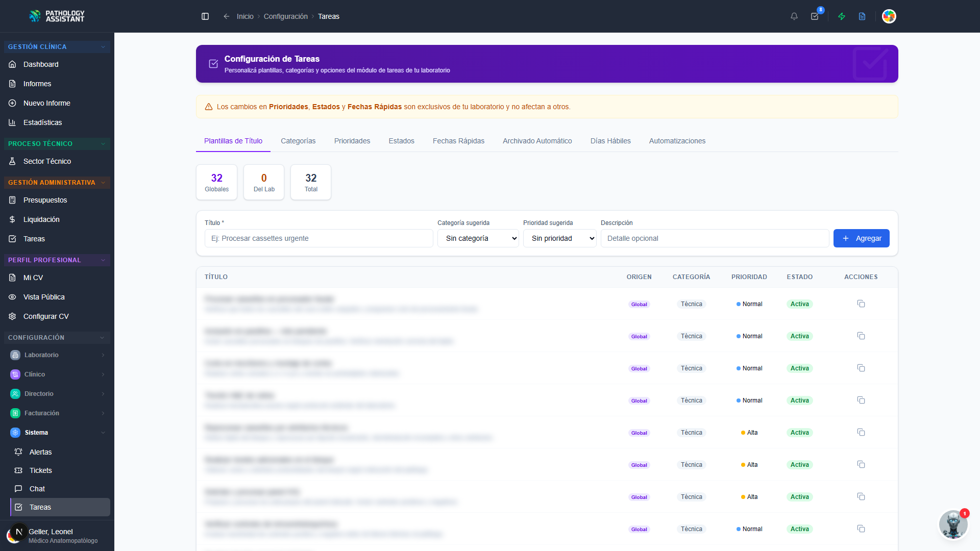Copy the second Global template row
The height and width of the screenshot is (551, 980).
click(x=861, y=336)
